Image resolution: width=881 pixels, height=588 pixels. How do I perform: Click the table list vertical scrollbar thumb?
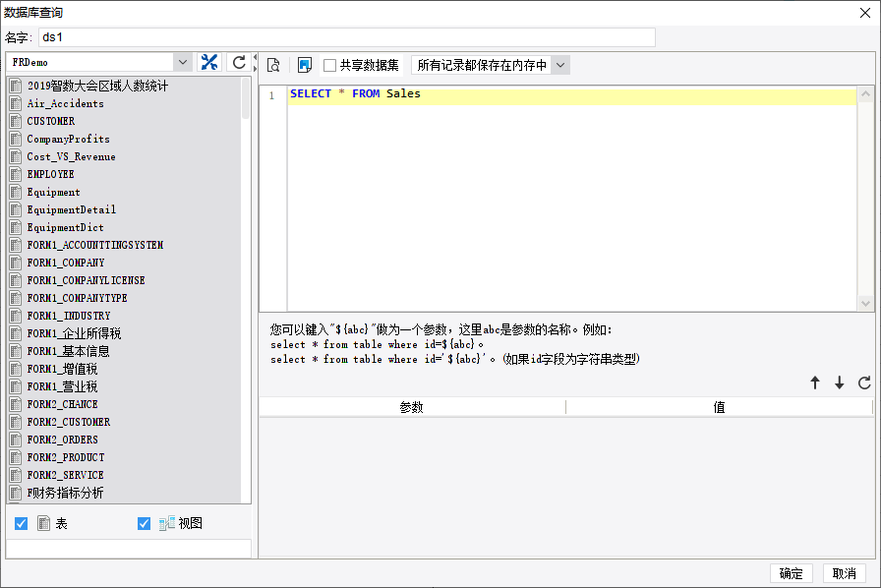coord(246,99)
